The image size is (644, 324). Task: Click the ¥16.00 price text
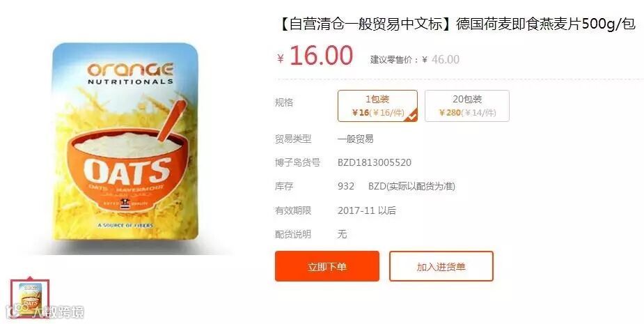[315, 56]
